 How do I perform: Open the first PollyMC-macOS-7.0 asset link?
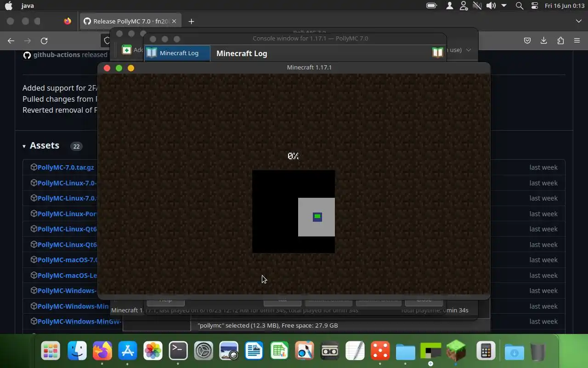[67, 260]
